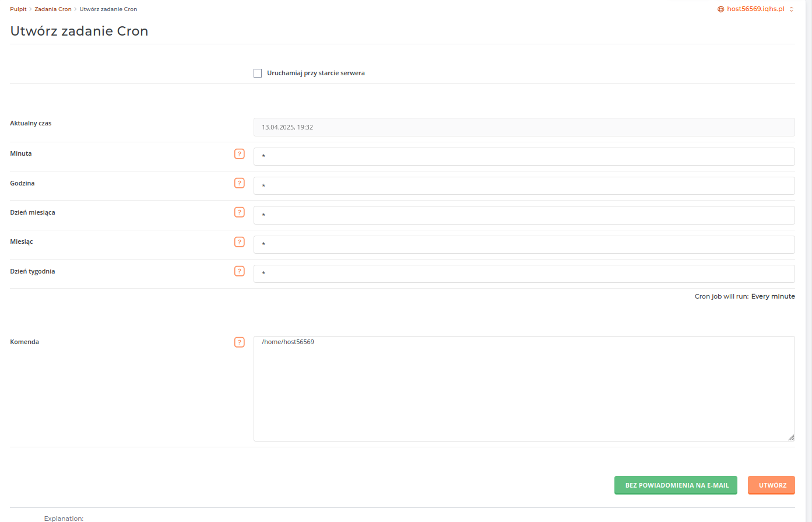This screenshot has width=812, height=522.
Task: Click the help icon beside Dzień tygodnia
Action: pos(239,271)
